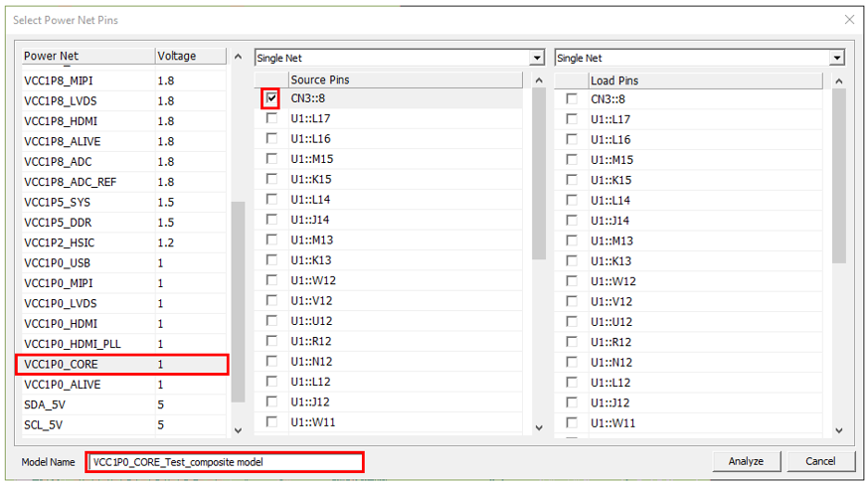
Task: Open the Load Pins Single Net dropdown
Action: pos(836,59)
